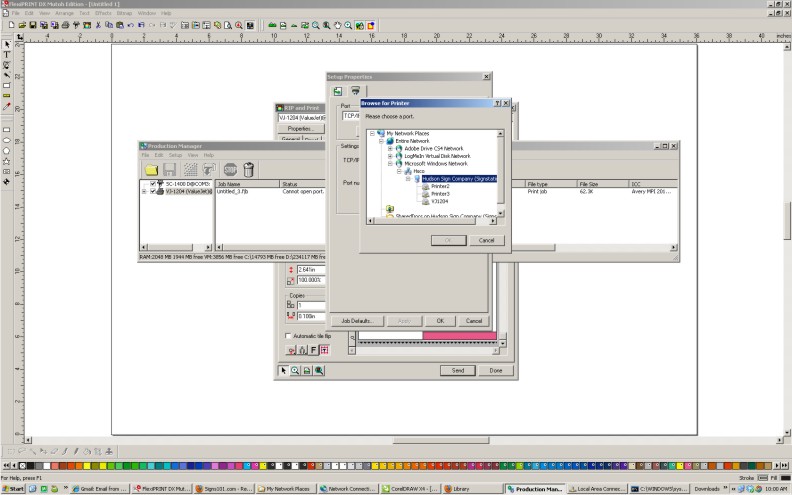The image size is (792, 495).
Task: Click the Print icon in main toolbar
Action: click(x=65, y=25)
